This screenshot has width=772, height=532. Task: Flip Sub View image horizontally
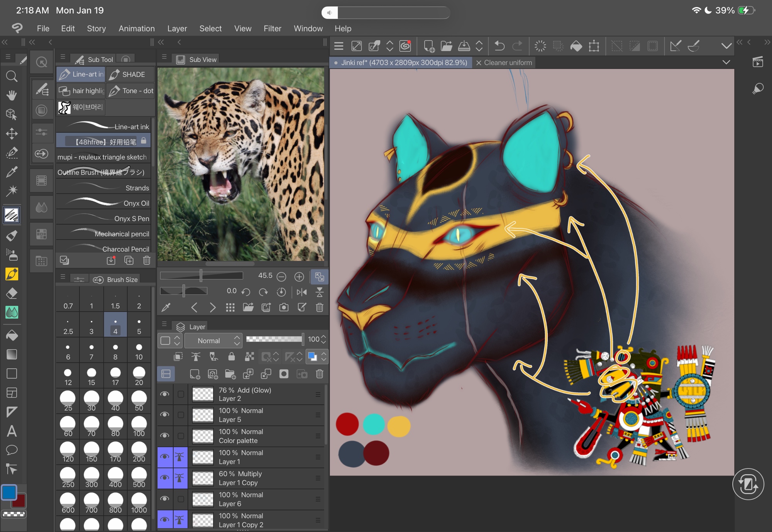pos(302,292)
